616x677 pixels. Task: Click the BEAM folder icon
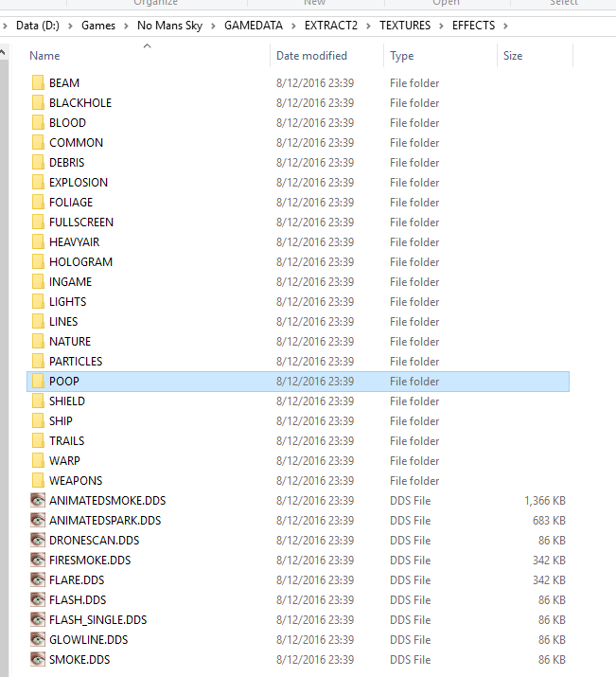pyautogui.click(x=38, y=83)
